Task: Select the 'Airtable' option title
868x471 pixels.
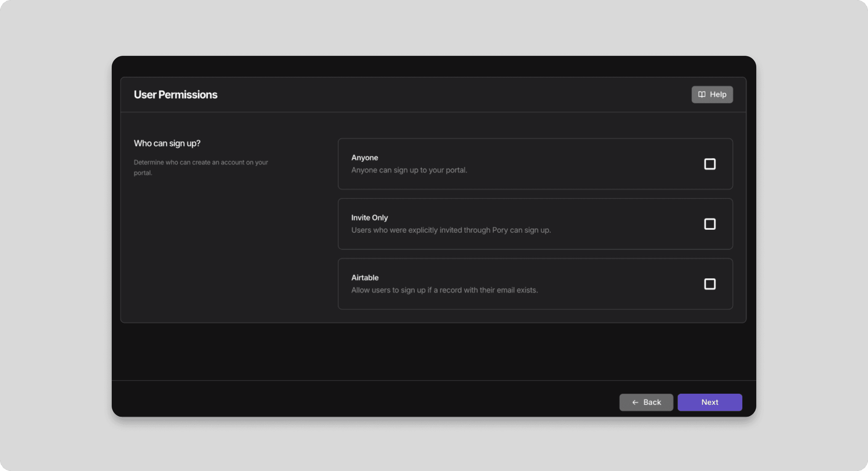Action: (x=365, y=278)
